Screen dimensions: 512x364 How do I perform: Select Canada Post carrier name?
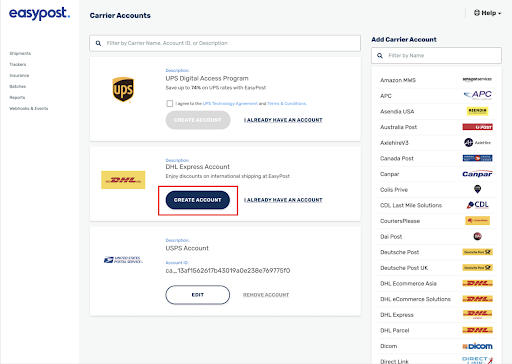coord(397,159)
